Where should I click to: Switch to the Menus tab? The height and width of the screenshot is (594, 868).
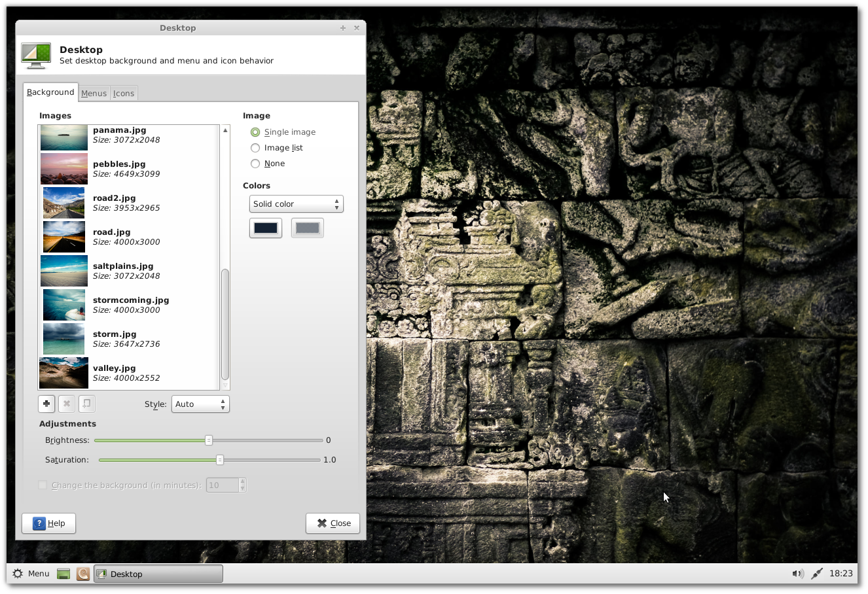click(x=94, y=93)
